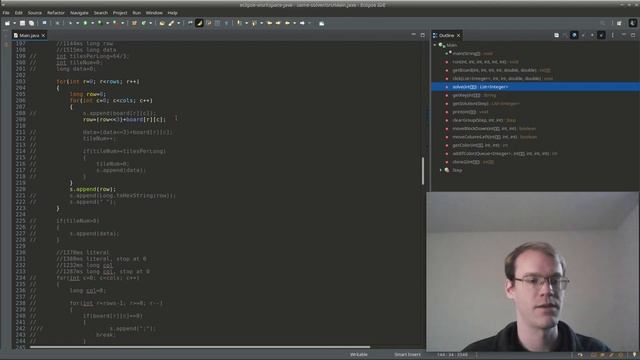The height and width of the screenshot is (360, 640).
Task: Click the Last Edit Location icon
Action: pos(270,23)
